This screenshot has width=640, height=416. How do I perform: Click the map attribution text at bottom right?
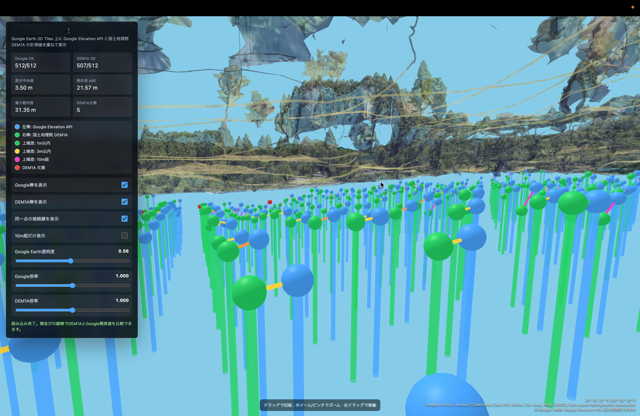pyautogui.click(x=531, y=407)
